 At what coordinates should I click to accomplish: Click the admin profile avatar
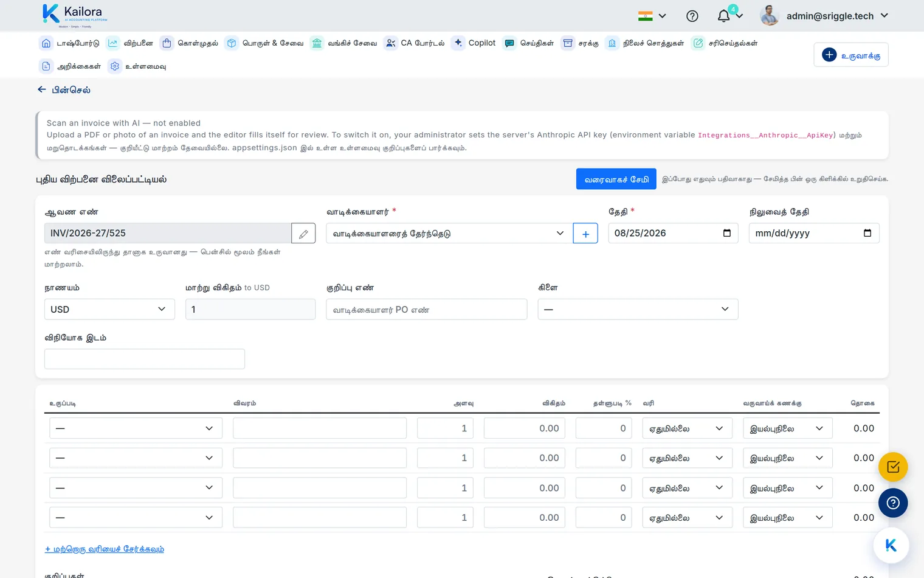770,16
